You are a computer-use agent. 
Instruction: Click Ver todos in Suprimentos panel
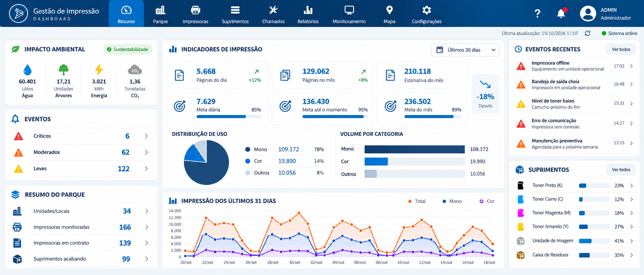(x=621, y=170)
